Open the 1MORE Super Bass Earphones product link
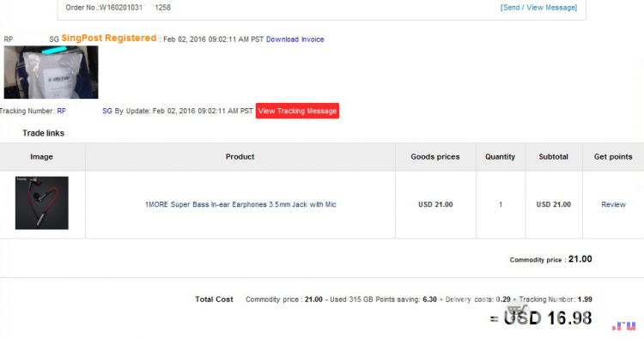Screen dimensions: 644x339 tap(240, 204)
